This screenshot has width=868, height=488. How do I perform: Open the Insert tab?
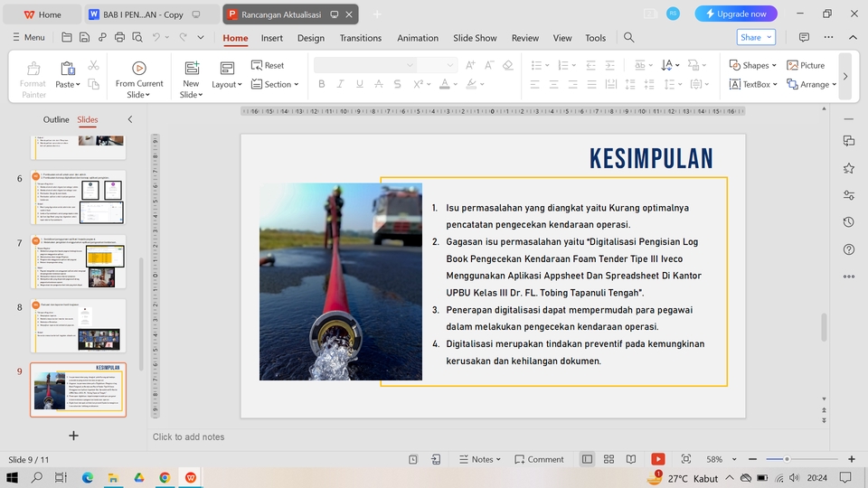click(x=272, y=38)
